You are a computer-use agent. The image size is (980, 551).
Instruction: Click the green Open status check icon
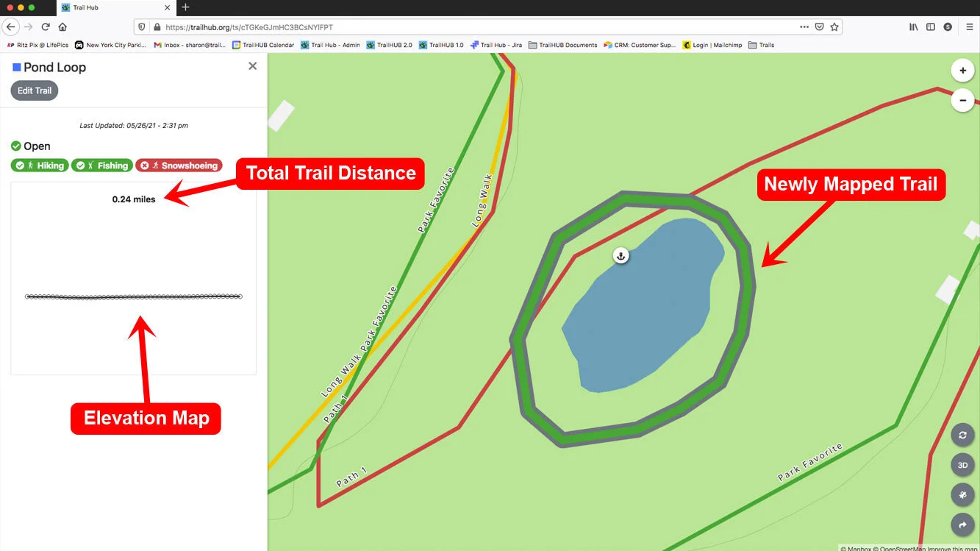tap(16, 146)
